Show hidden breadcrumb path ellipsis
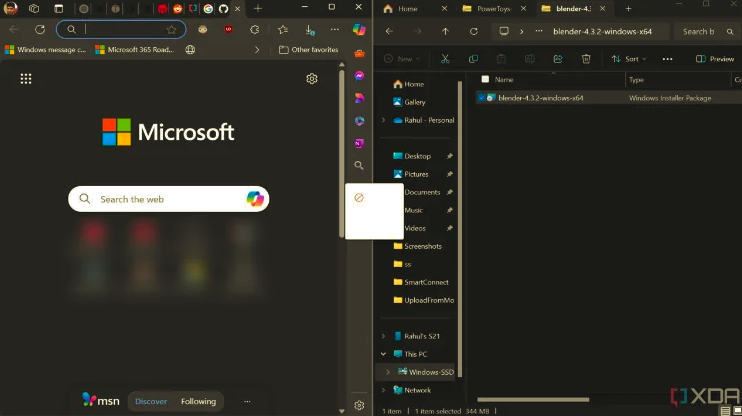Viewport: 742px width, 416px height. click(539, 31)
